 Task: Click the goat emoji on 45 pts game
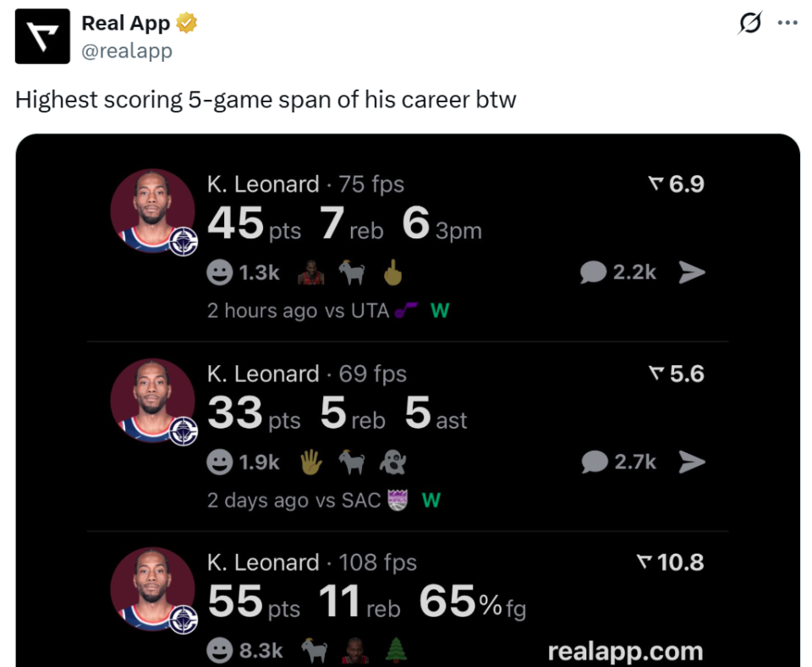click(352, 272)
